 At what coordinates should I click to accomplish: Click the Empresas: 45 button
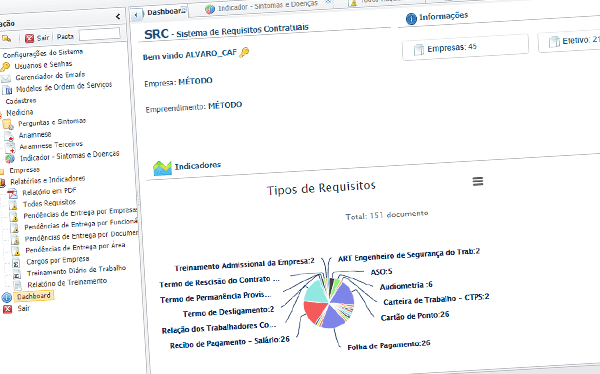(465, 48)
